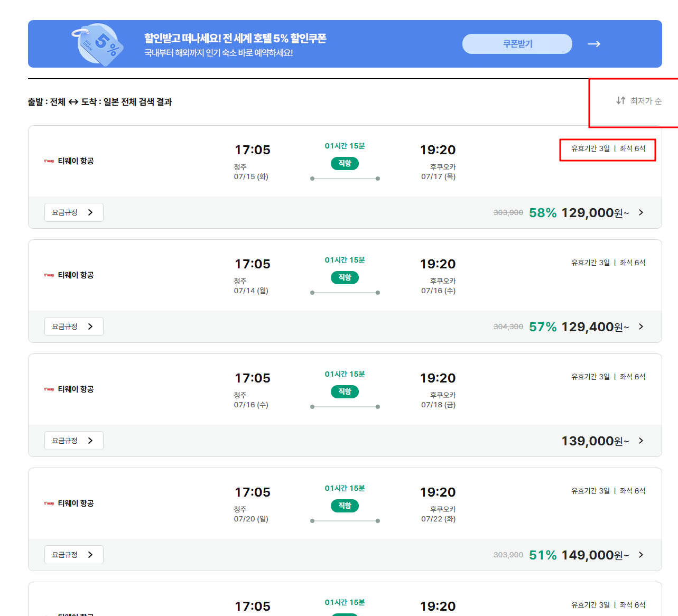Viewport: 678px width, 616px height.
Task: Select the 57% 129,400원 fare
Action: (579, 327)
